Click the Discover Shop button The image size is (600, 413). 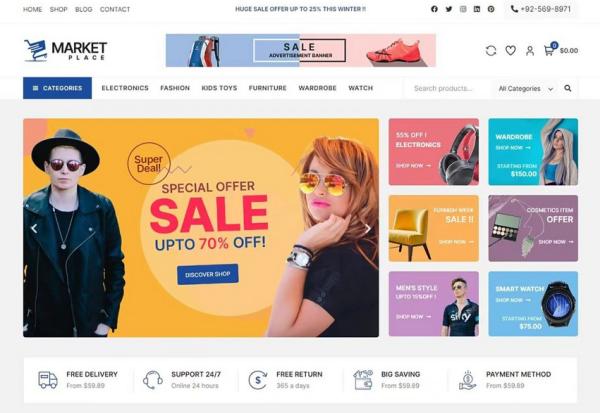[x=208, y=274]
